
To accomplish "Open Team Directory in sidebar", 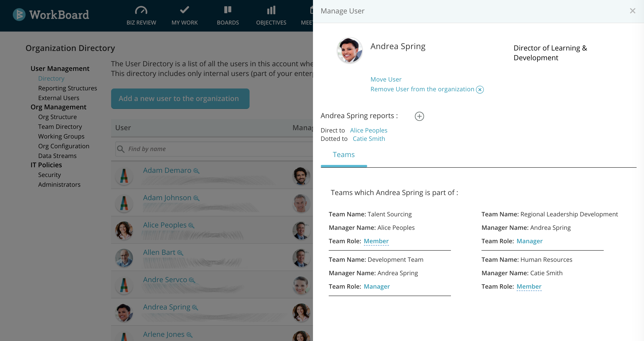I will tap(60, 126).
